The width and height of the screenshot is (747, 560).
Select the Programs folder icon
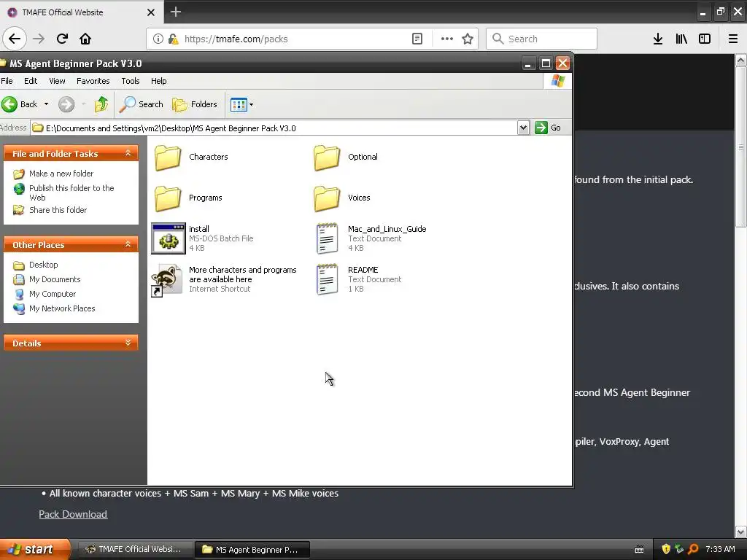(168, 198)
